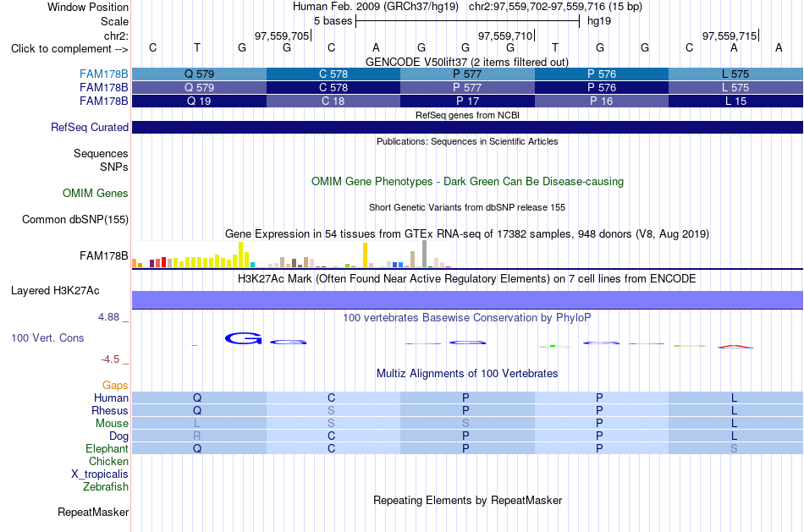The image size is (804, 532).
Task: Click the Layered H3K27Ac track label
Action: pos(55,291)
